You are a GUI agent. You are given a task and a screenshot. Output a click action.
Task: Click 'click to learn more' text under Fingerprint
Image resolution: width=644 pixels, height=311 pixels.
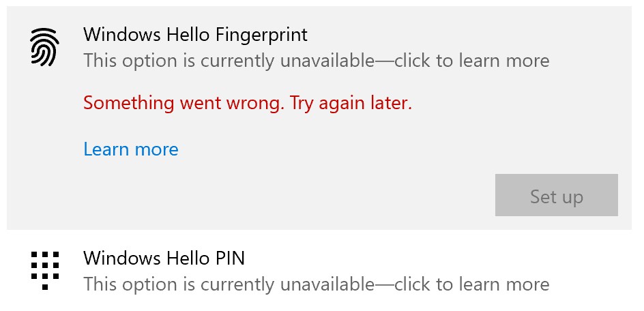(471, 61)
